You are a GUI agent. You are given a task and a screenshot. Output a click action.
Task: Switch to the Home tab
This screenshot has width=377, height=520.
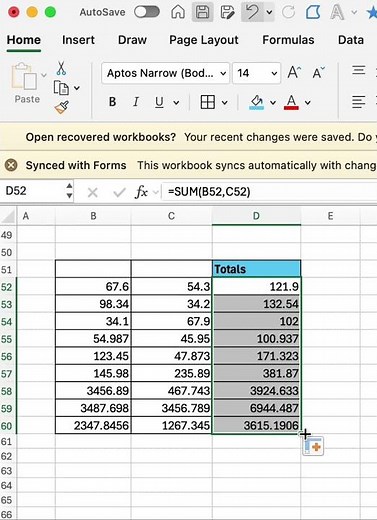point(24,40)
